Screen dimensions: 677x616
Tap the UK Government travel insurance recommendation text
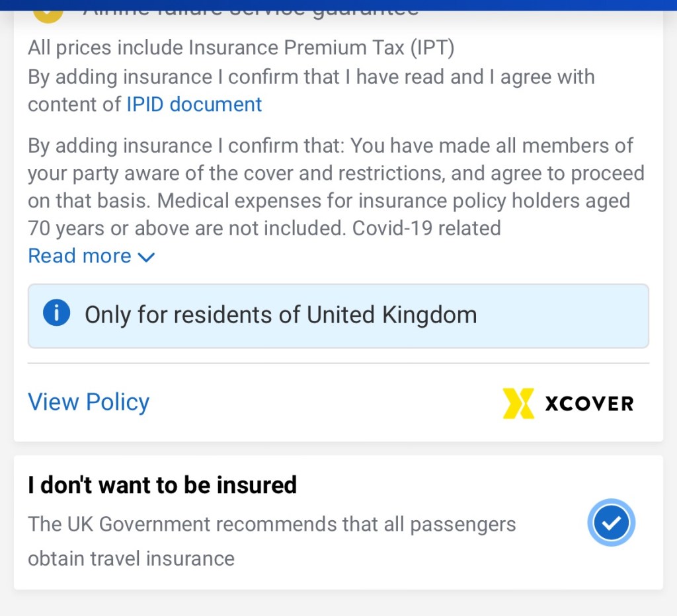click(x=271, y=524)
